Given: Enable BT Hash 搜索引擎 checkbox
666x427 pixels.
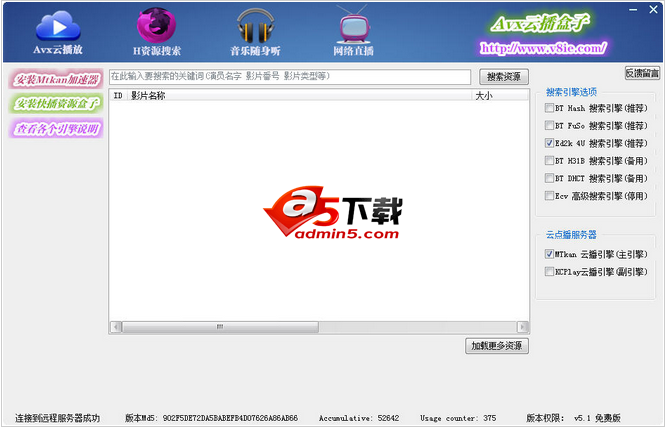Looking at the screenshot, I should [x=549, y=108].
